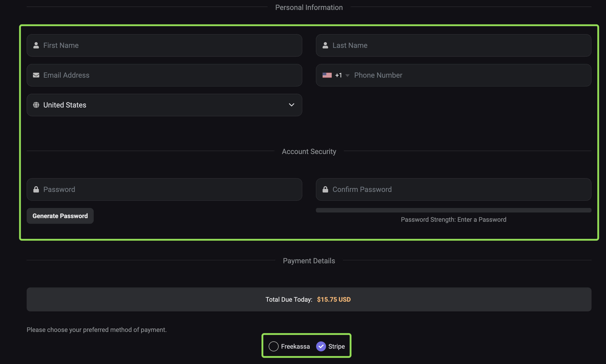
Task: Focus the Phone Number input field
Action: tap(471, 75)
